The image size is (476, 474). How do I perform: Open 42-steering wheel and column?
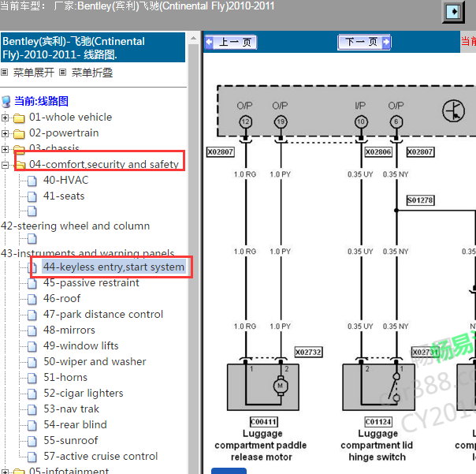tap(76, 226)
